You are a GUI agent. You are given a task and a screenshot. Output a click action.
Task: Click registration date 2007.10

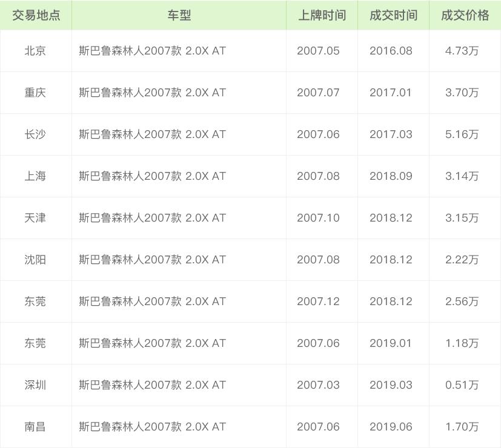(318, 218)
